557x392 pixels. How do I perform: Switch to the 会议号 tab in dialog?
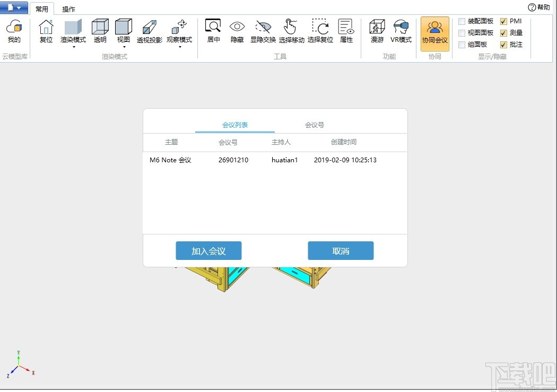click(x=314, y=125)
